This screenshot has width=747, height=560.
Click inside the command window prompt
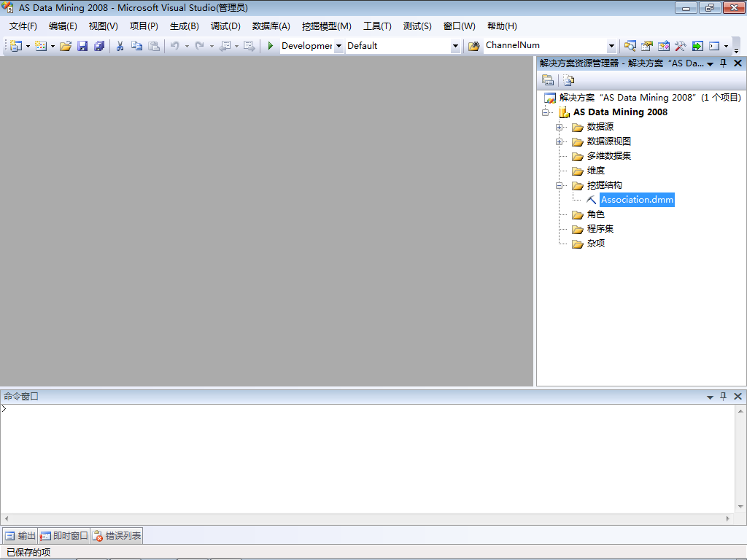[x=367, y=459]
